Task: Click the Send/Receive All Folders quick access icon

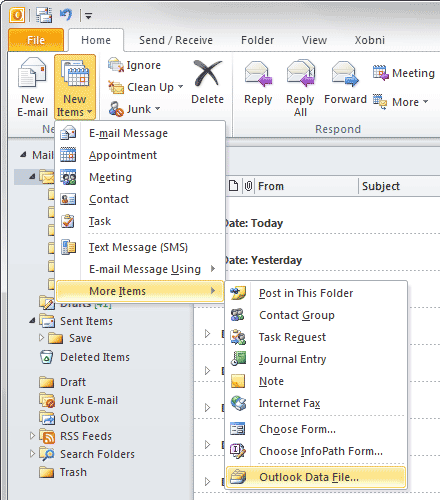Action: (44, 15)
